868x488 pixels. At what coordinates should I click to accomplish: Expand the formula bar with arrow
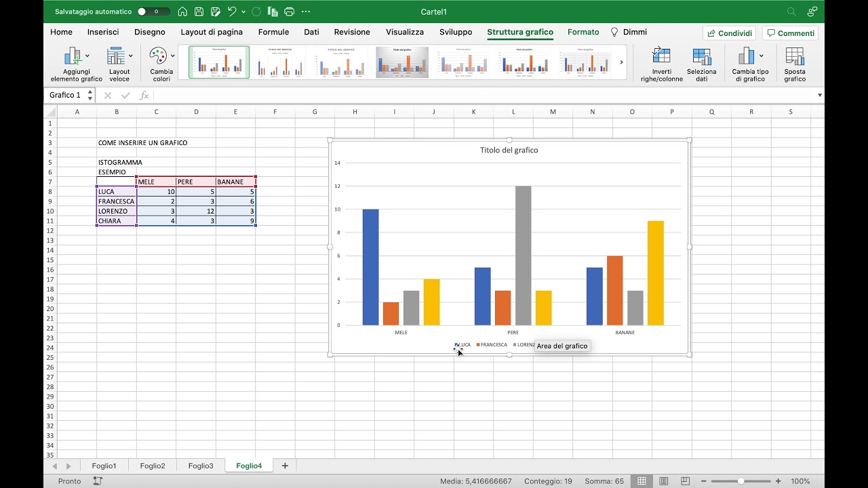click(819, 96)
